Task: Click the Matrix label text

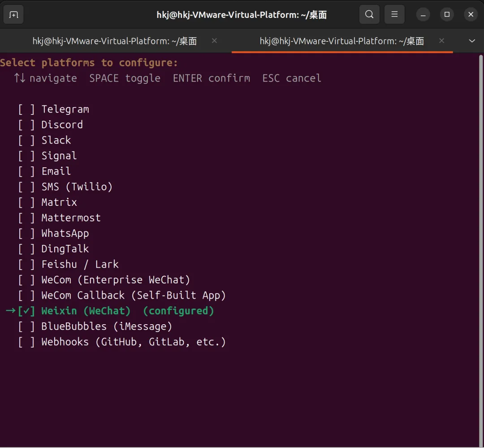Action: pos(59,202)
